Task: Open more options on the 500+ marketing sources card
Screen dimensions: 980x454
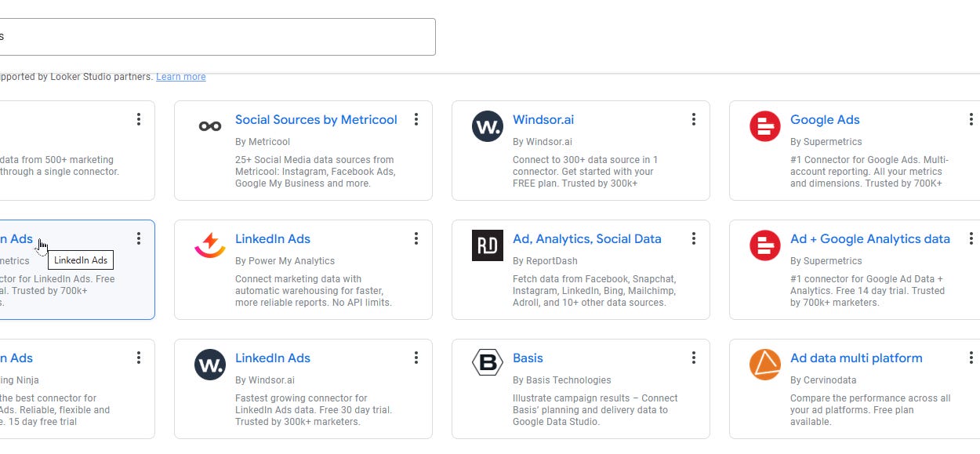Action: coord(139,119)
